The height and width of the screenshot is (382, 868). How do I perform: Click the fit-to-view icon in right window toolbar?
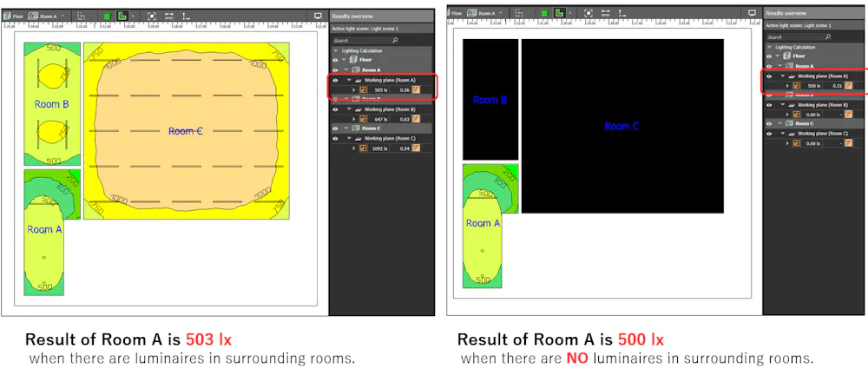(589, 13)
